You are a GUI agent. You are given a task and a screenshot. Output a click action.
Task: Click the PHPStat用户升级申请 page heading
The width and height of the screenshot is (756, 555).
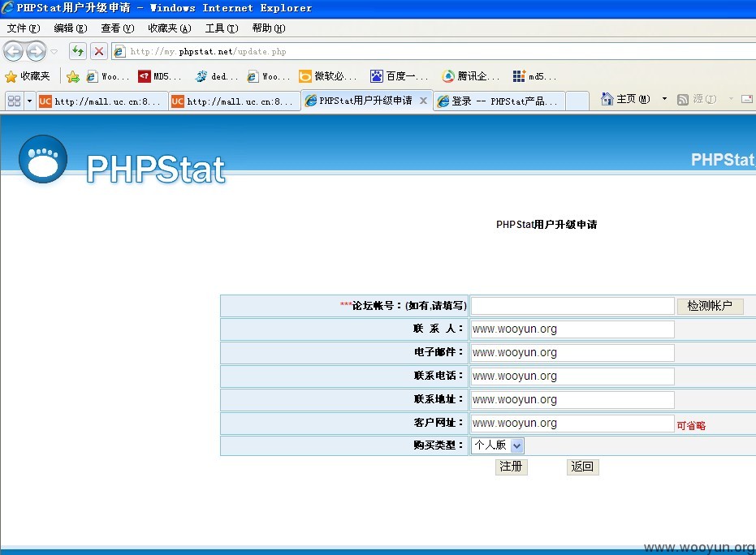coord(546,225)
